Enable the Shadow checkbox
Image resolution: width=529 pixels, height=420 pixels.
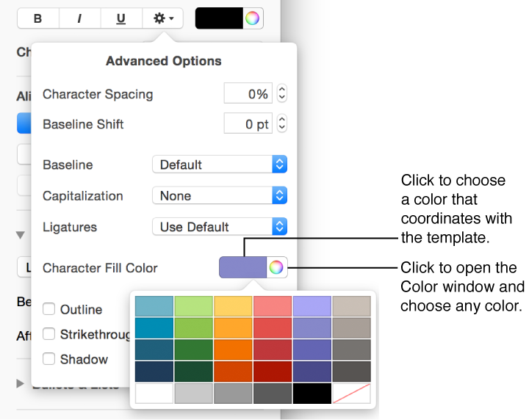coord(49,358)
